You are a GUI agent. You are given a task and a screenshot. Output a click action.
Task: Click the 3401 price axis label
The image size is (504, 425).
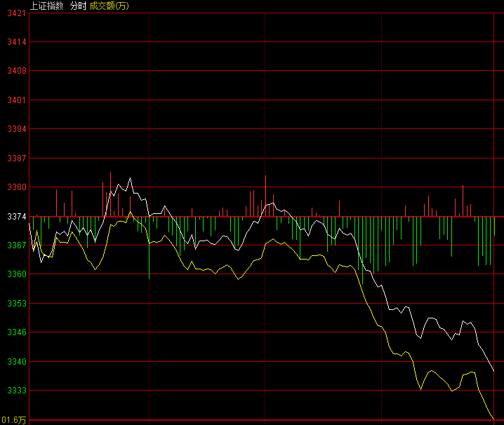click(x=16, y=100)
